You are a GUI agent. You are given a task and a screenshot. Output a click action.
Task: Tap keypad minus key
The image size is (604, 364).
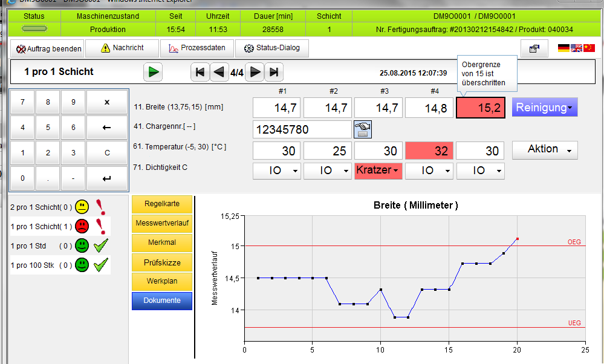click(x=73, y=178)
